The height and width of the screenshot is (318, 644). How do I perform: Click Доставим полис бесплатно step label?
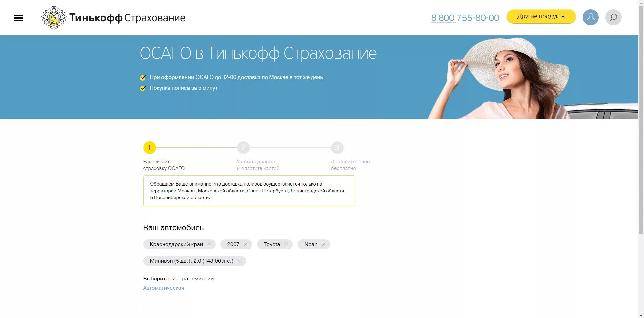click(350, 165)
